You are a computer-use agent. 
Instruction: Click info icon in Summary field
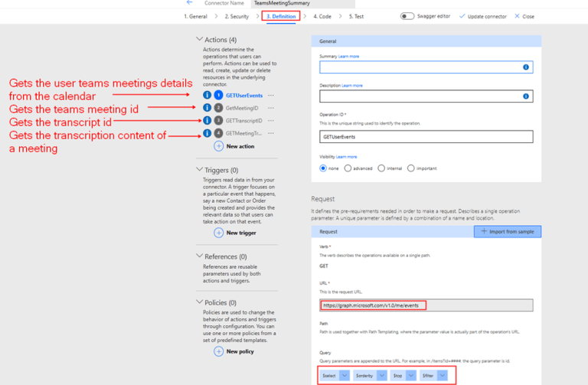tap(526, 67)
